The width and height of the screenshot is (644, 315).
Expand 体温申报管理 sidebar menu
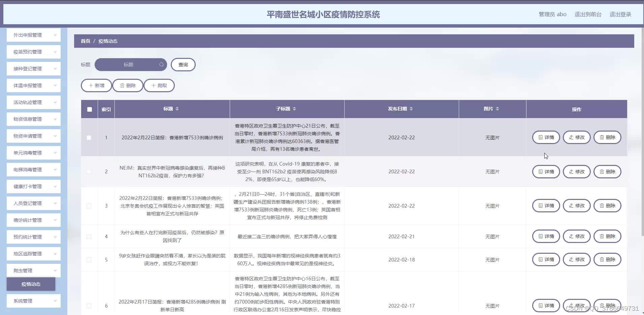(34, 85)
